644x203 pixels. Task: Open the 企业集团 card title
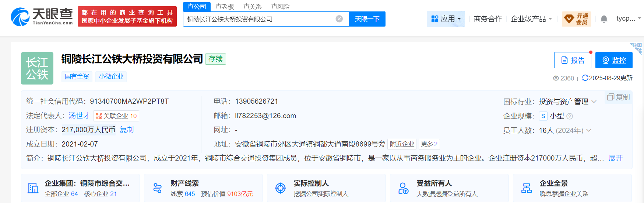click(x=87, y=183)
